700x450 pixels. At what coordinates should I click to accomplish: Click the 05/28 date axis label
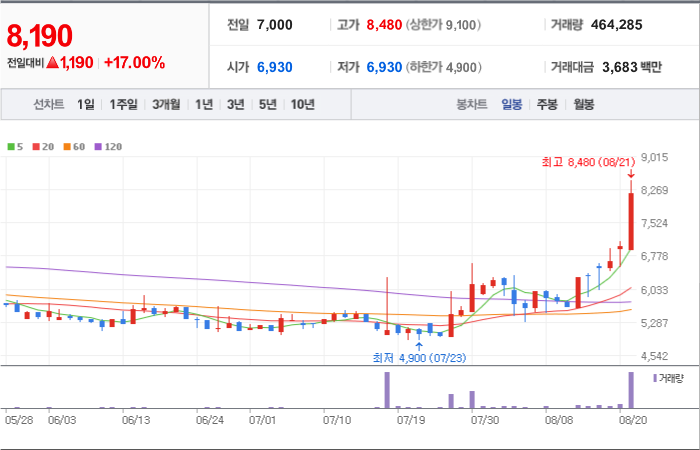19,421
